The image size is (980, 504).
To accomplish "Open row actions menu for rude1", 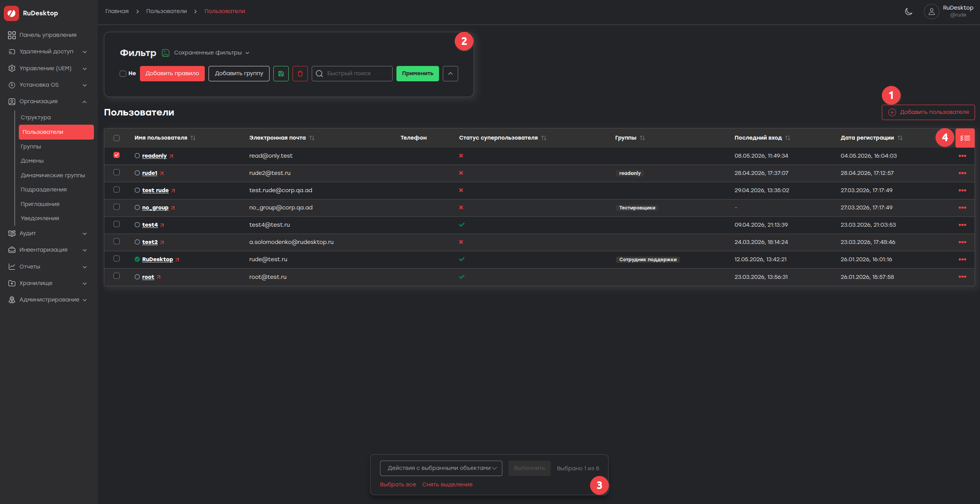I will click(962, 173).
